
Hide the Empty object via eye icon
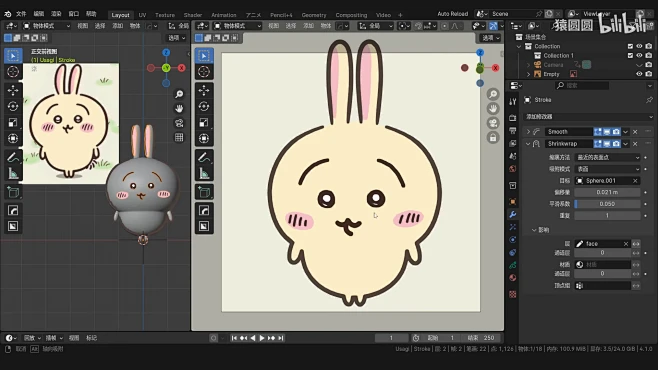tap(639, 74)
